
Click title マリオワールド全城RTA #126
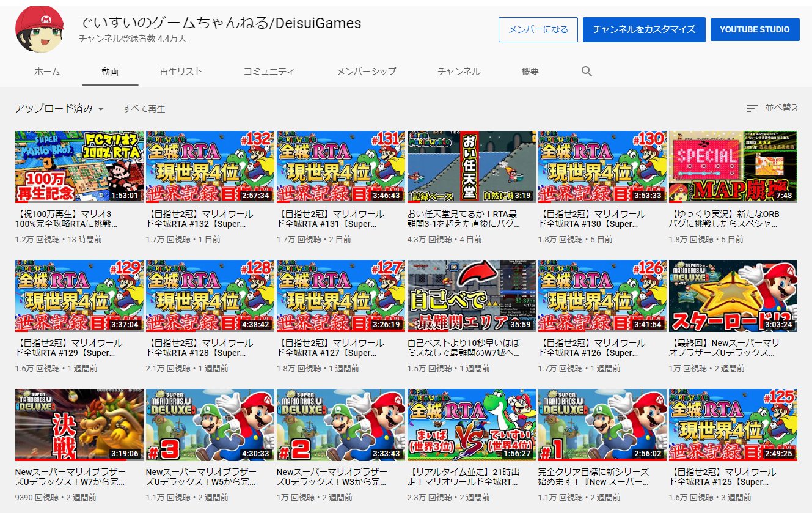(x=592, y=348)
